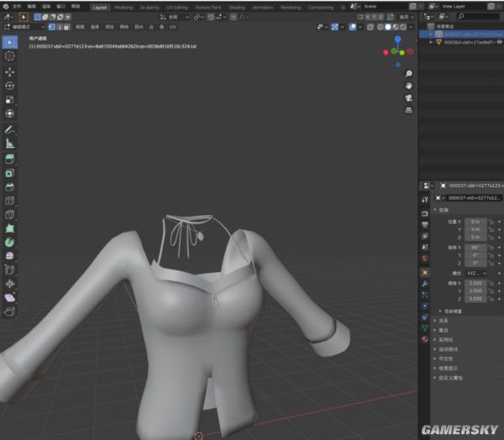The width and height of the screenshot is (504, 440).
Task: Switch perspective/orthographic grid icon
Action: click(408, 110)
